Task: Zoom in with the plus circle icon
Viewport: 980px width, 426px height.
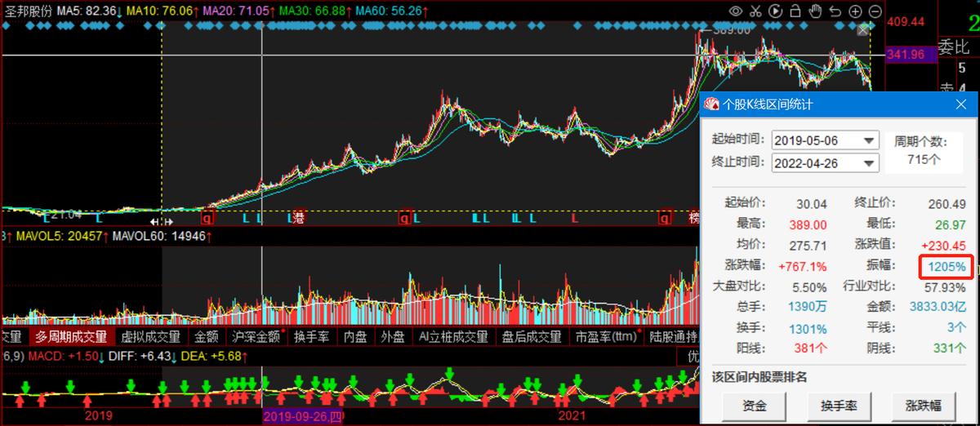Action: [x=854, y=11]
